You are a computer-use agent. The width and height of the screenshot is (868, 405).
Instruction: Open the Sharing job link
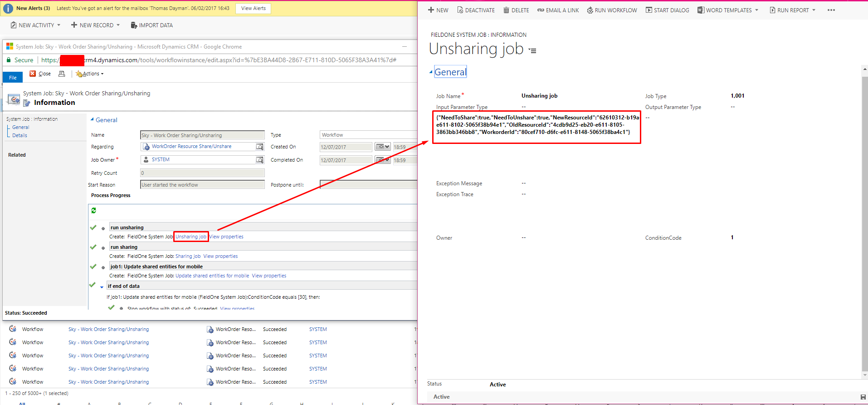point(188,256)
